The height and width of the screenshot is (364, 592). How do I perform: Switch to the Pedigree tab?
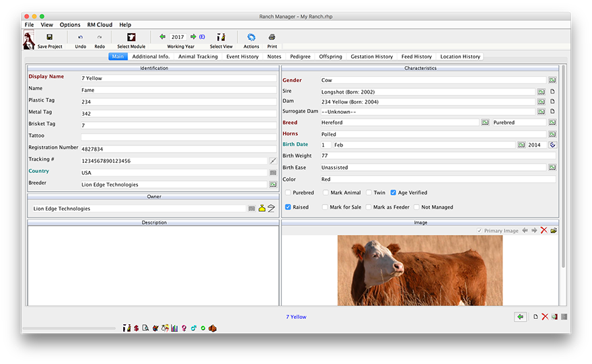pyautogui.click(x=300, y=57)
